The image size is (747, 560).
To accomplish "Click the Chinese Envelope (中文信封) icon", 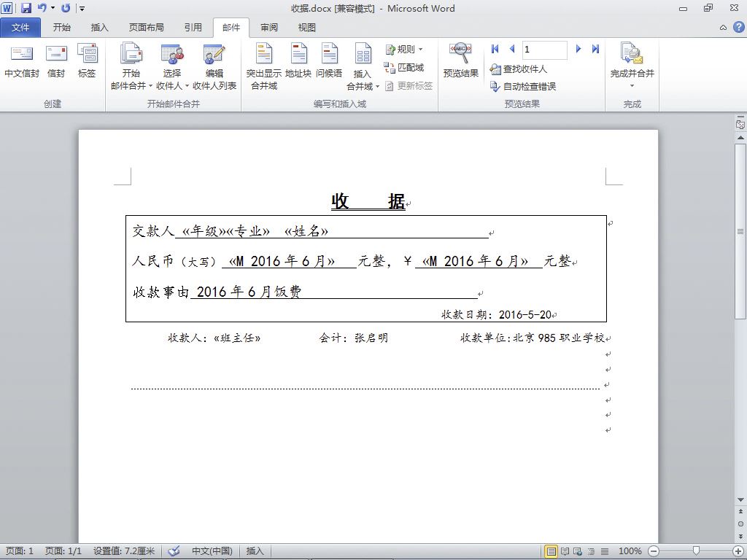I will [x=21, y=61].
